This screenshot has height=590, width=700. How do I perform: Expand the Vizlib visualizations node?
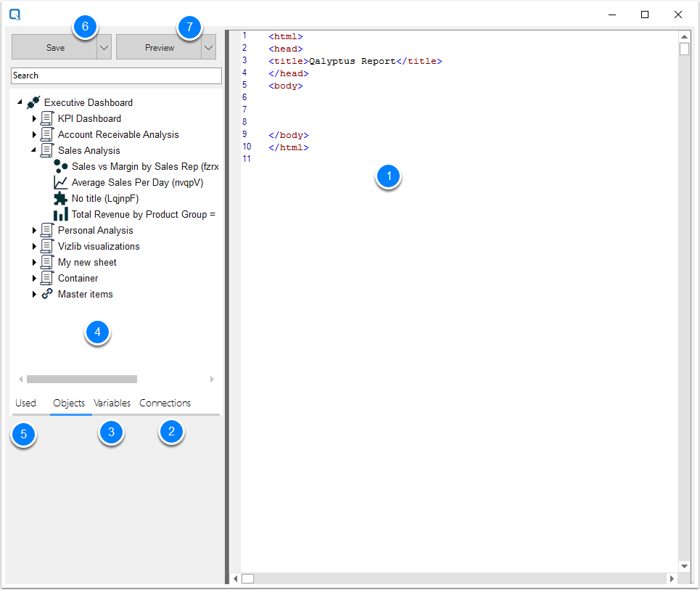coord(35,246)
